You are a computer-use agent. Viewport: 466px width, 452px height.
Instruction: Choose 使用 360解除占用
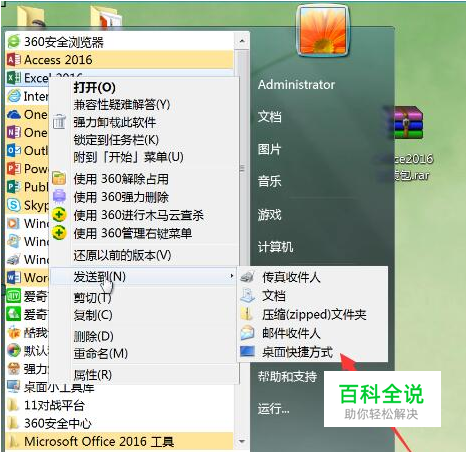click(121, 179)
